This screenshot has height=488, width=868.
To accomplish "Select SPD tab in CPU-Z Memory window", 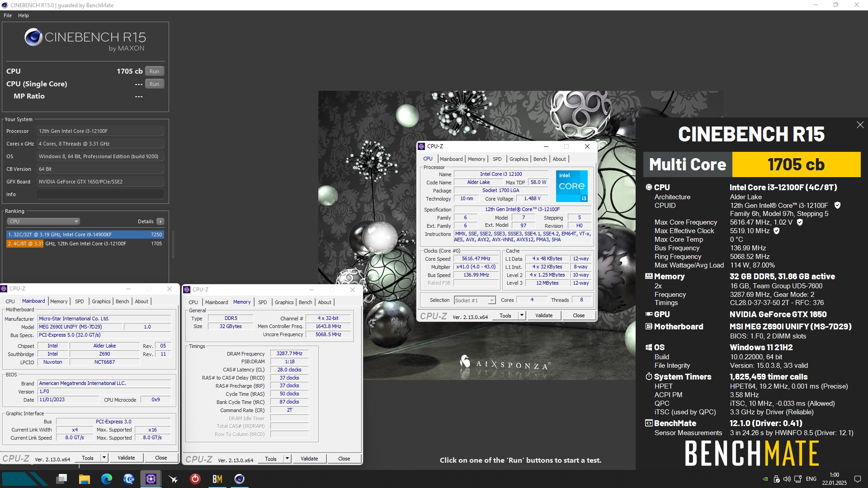I will [263, 302].
